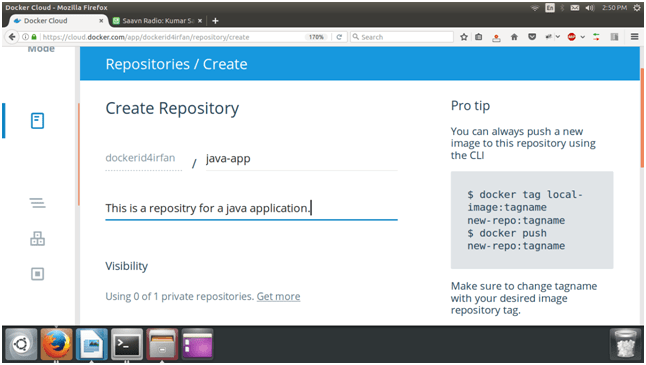Open the Firefox hamburger menu

pos(634,37)
